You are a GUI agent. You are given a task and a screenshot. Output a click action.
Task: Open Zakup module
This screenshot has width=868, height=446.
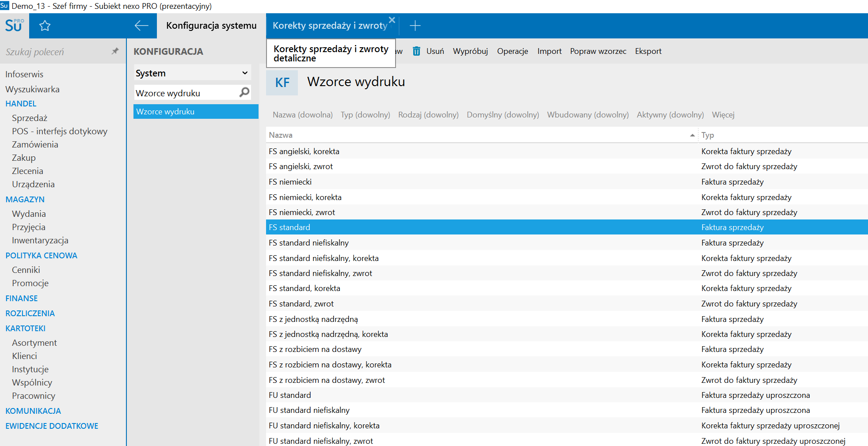coord(24,158)
